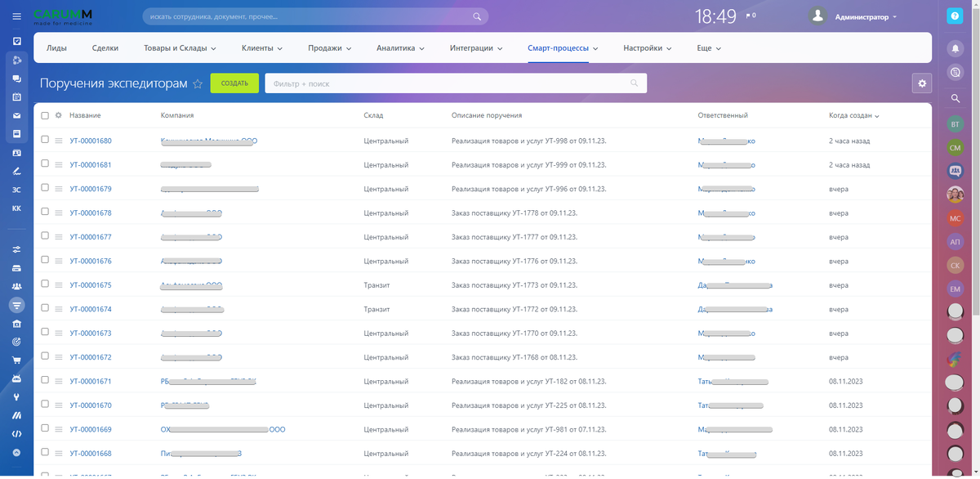Open the ВТ user chat avatar
The image size is (980, 479).
click(x=955, y=124)
